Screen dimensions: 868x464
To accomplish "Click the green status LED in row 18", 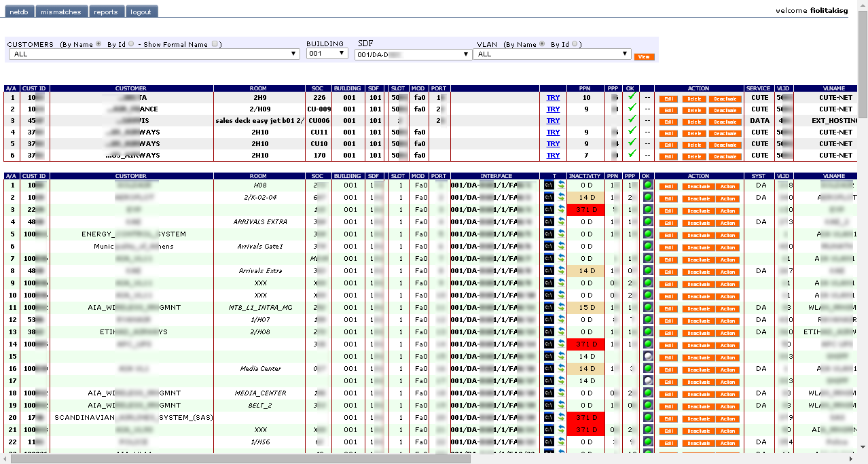I will pyautogui.click(x=647, y=393).
